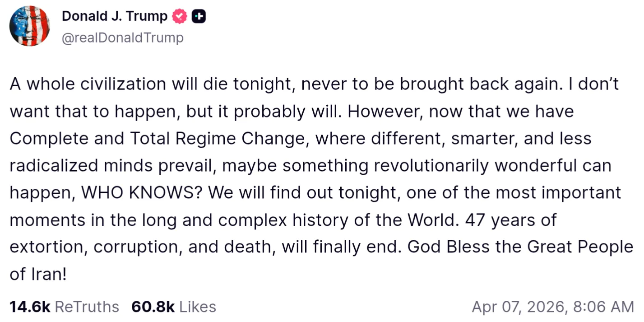Image resolution: width=644 pixels, height=322 pixels.
Task: View the 60.8k Likes list
Action: point(174,307)
